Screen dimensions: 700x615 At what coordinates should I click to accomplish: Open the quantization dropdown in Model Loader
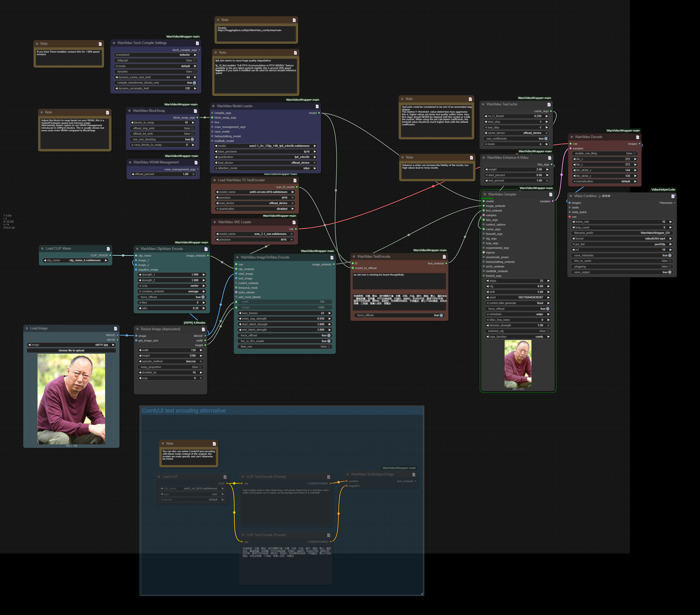point(265,157)
